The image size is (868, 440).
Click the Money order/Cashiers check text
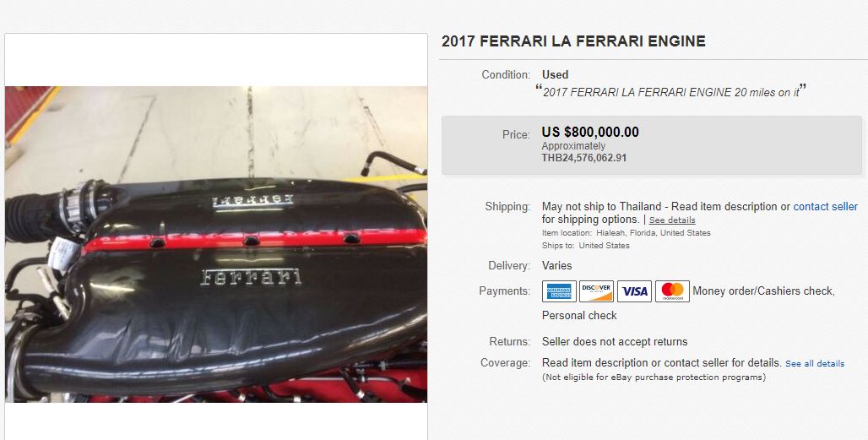coord(763,291)
